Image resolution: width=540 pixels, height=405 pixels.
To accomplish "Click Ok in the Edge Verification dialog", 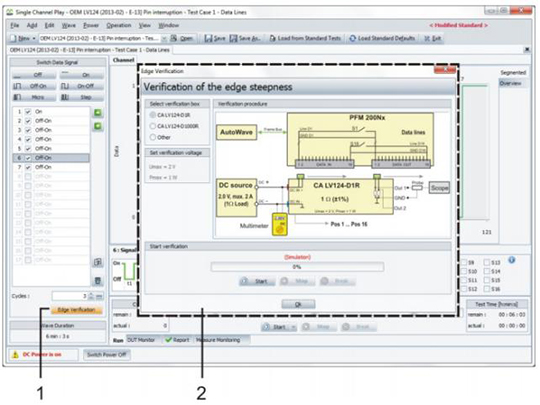I will coord(298,304).
